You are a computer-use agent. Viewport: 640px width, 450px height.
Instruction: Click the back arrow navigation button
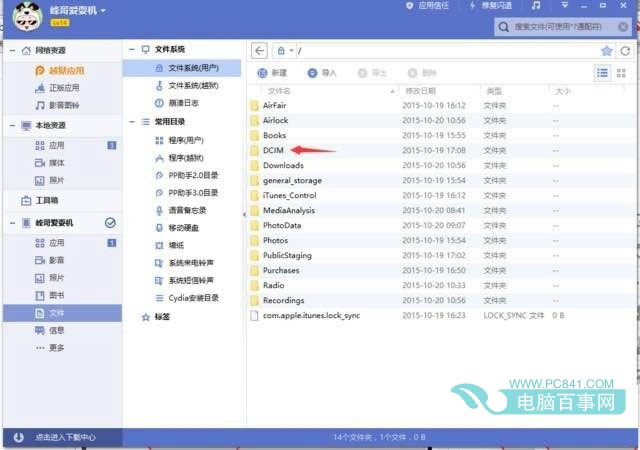tap(259, 51)
